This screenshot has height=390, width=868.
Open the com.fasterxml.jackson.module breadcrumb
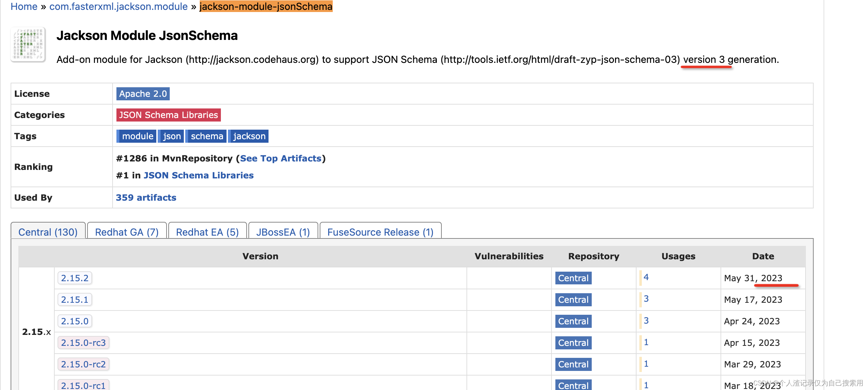pos(118,6)
